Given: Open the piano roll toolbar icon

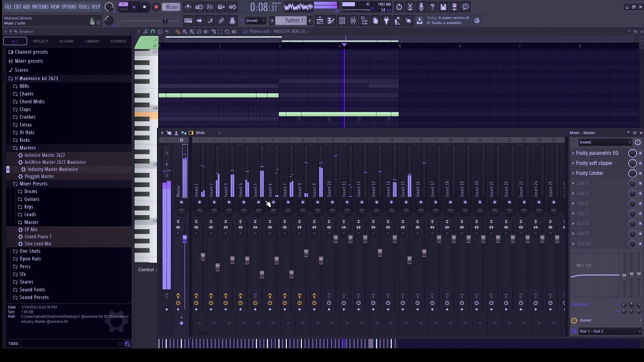Looking at the screenshot, I should coord(331,21).
